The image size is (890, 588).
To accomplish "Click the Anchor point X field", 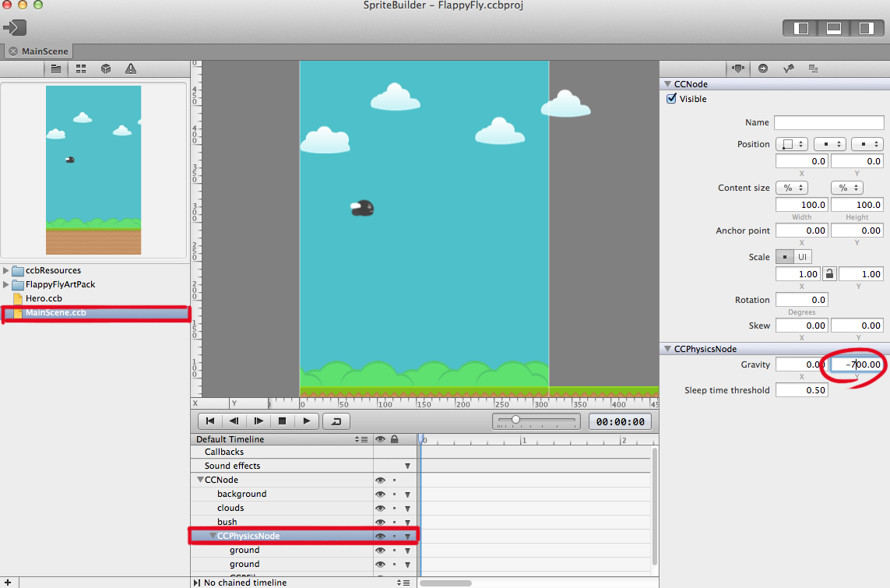I will [801, 231].
